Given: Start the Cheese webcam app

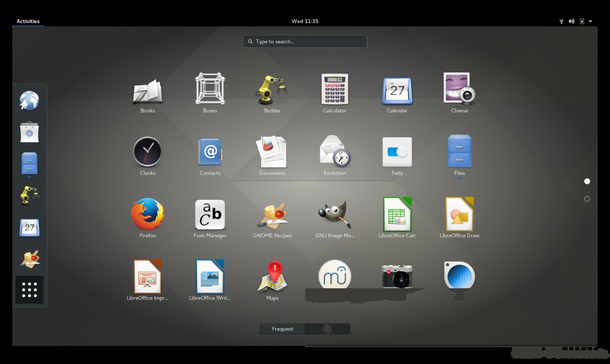Looking at the screenshot, I should 459,88.
